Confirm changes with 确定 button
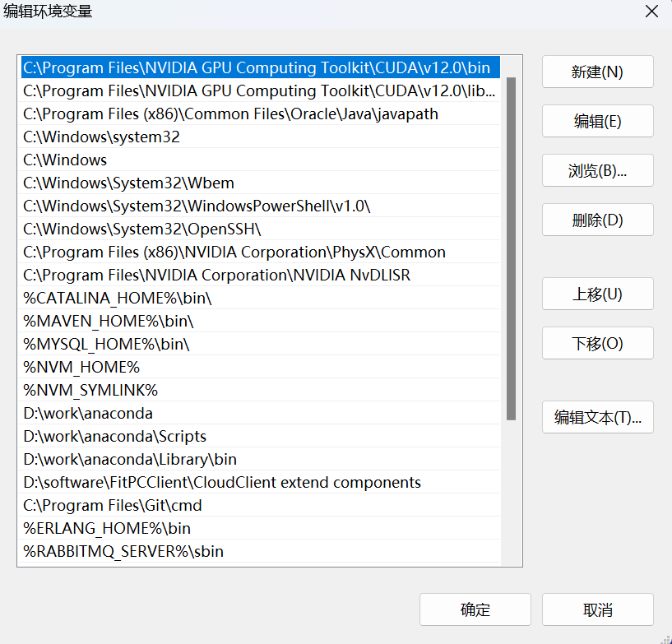The width and height of the screenshot is (672, 644). [475, 609]
